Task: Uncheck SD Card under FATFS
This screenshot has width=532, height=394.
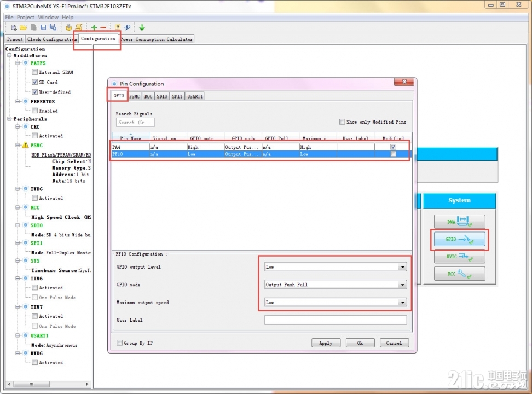Action: point(34,82)
